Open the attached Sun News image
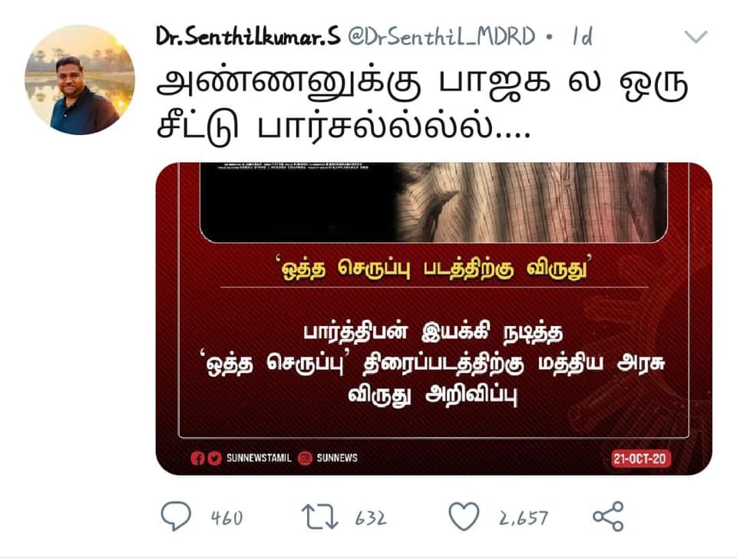Screen dimensions: 737x560 tap(433, 318)
